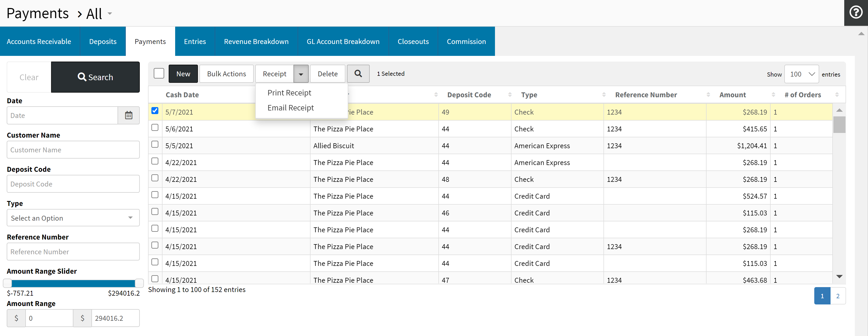Toggle the select-all checkbox in toolbar
This screenshot has height=336, width=868.
tap(159, 73)
